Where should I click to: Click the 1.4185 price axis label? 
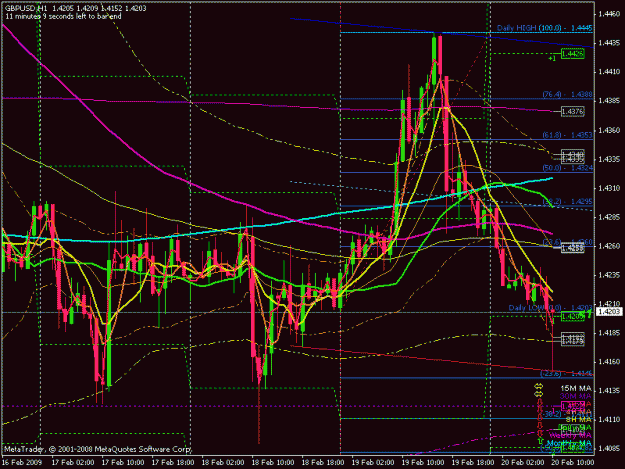609,333
